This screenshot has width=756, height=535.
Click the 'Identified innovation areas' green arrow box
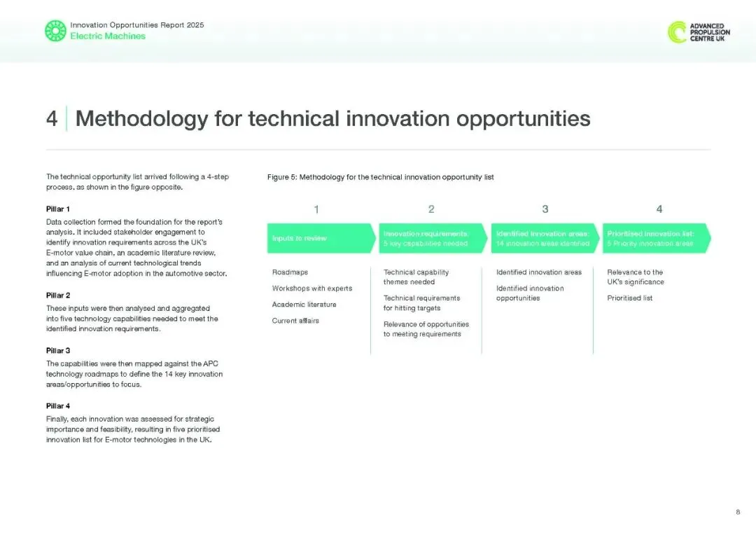point(545,238)
